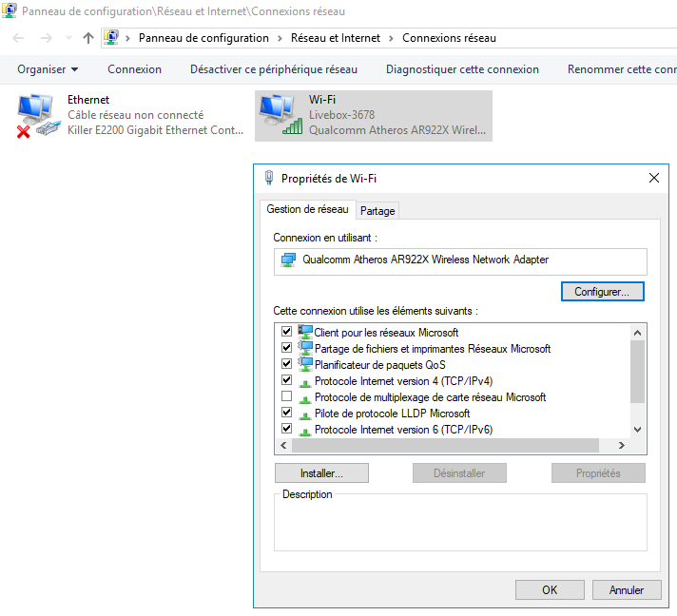677x616 pixels.
Task: Enable Protocole de multiplexage de carte réseau
Action: click(286, 396)
